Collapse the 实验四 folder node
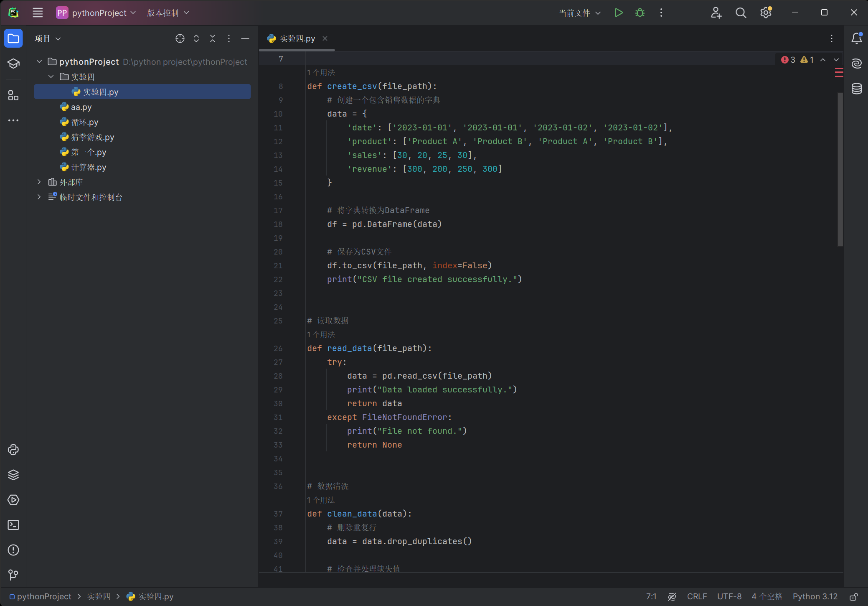 click(51, 77)
